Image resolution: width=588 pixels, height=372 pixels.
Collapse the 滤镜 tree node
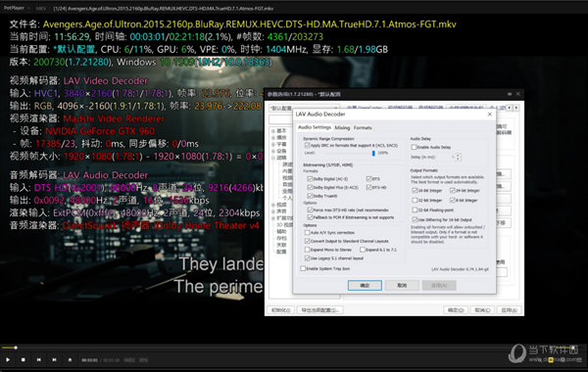point(273,158)
